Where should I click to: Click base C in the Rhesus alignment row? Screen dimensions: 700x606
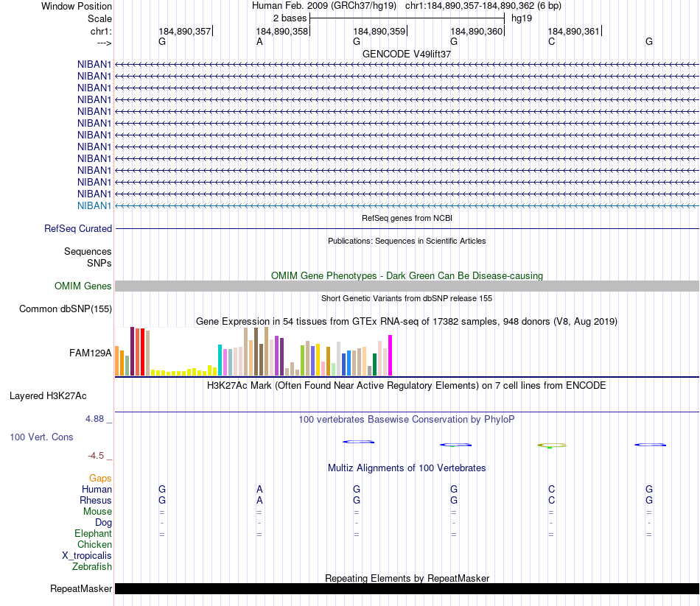pos(551,500)
